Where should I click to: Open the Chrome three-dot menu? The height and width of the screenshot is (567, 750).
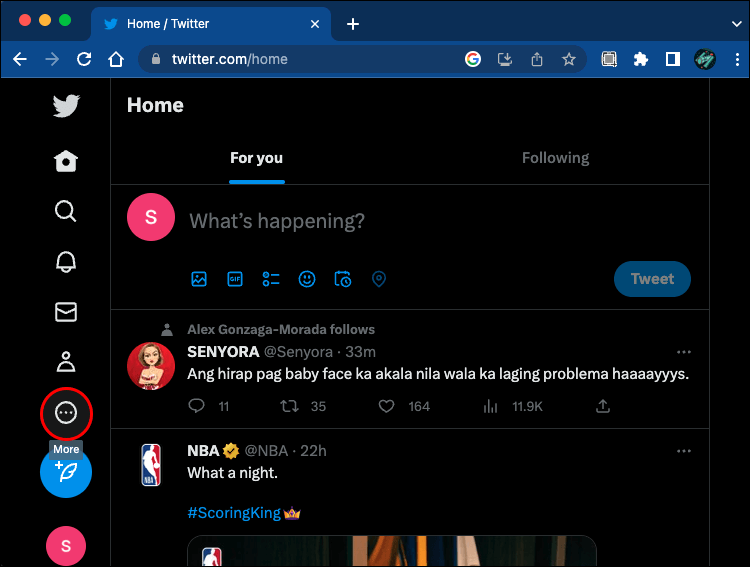click(x=737, y=59)
